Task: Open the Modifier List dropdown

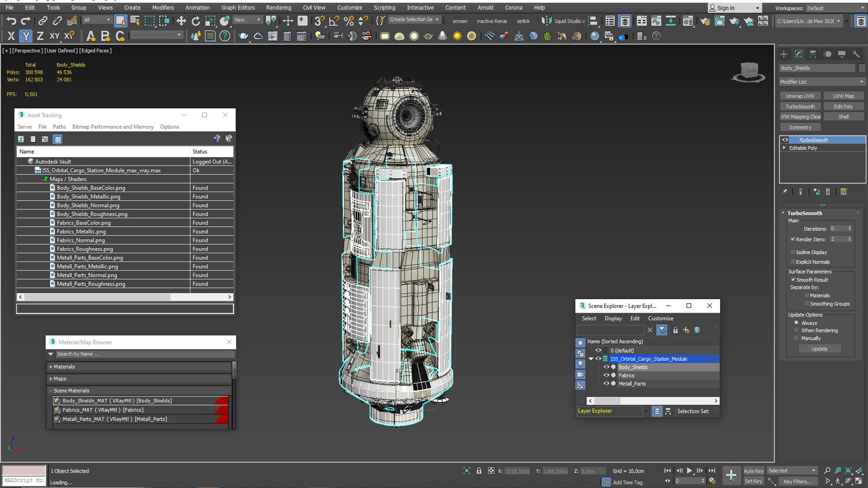Action: [822, 82]
